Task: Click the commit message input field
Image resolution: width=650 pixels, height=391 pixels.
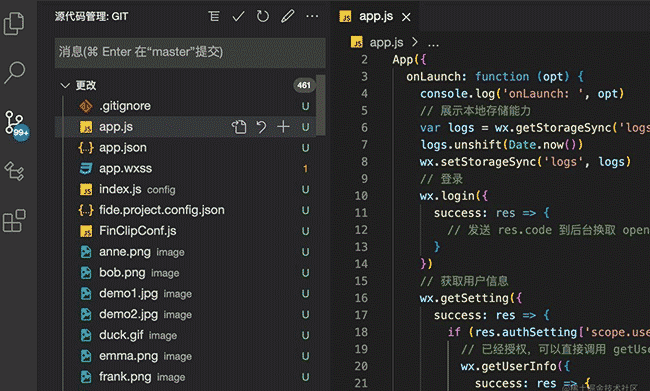Action: coord(190,52)
